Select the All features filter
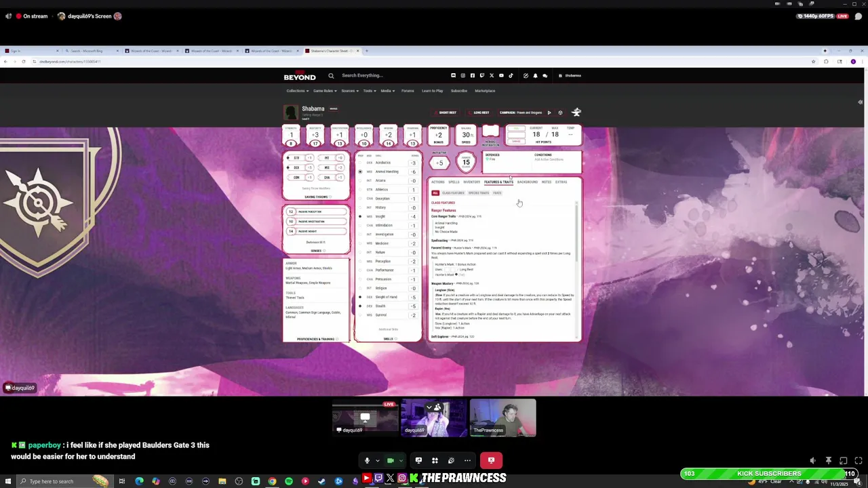Screen dimensions: 868x488 coord(435,193)
